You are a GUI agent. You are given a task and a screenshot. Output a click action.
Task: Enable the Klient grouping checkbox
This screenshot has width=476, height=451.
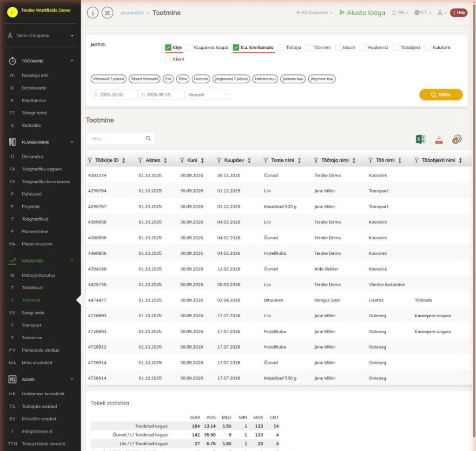[168, 59]
